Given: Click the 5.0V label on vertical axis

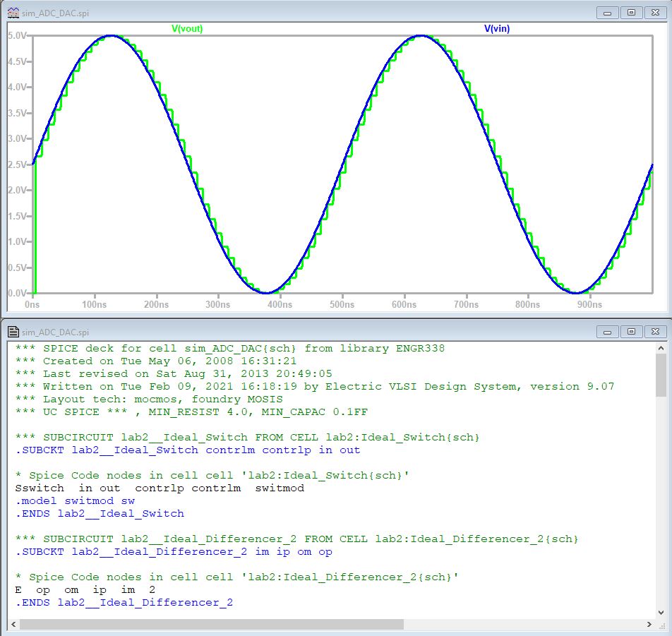Looking at the screenshot, I should coord(17,35).
